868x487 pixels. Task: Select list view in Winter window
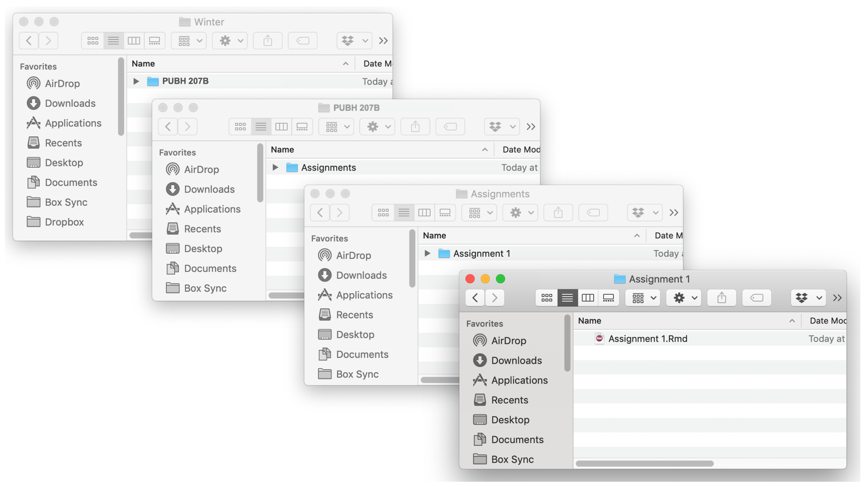[x=113, y=41]
